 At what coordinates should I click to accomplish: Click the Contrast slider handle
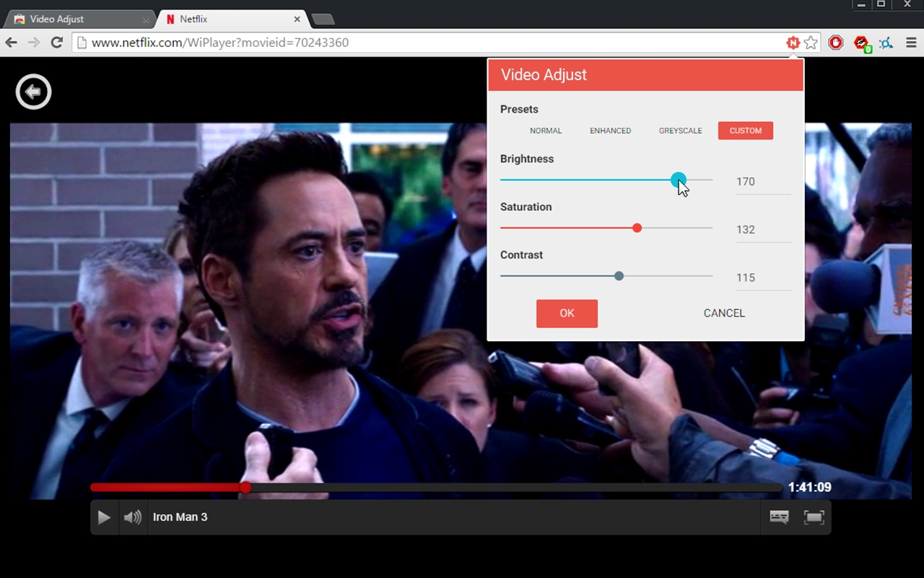click(x=619, y=276)
